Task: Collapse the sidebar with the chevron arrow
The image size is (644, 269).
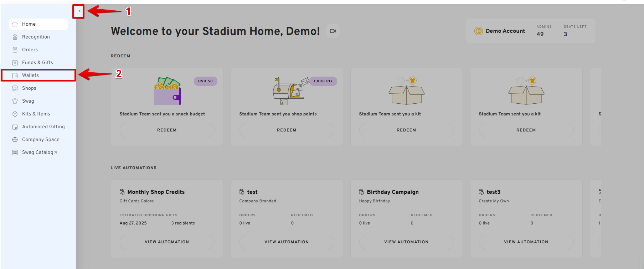Action: click(79, 11)
